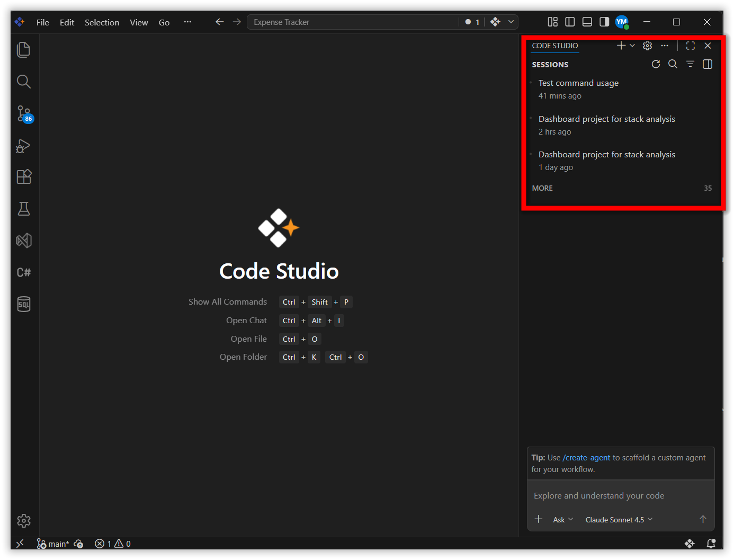Viewport: 734px width, 560px height.
Task: Open Dashboard project session from 2 hrs ago
Action: [622, 125]
